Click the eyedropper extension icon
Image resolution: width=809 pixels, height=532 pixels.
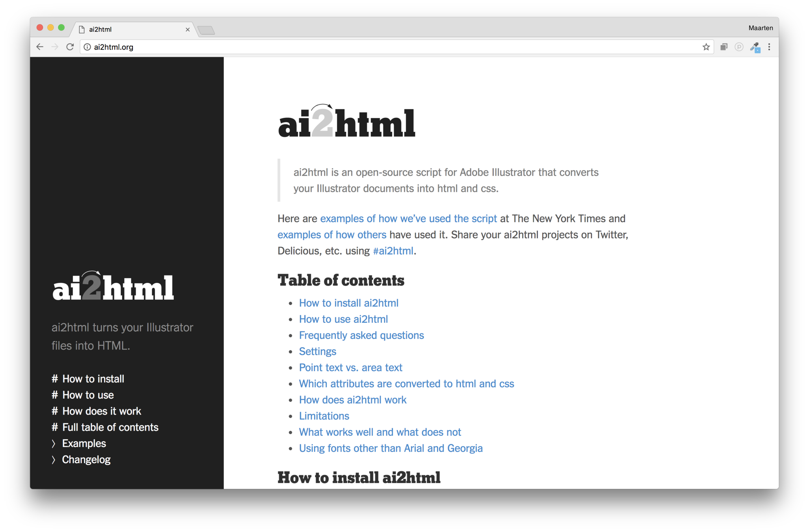tap(755, 47)
